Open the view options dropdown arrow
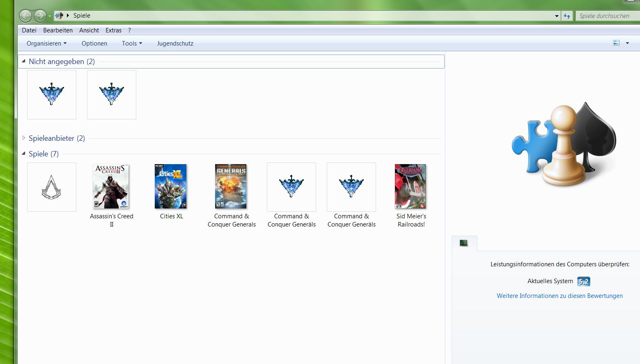The image size is (640, 364). point(627,43)
